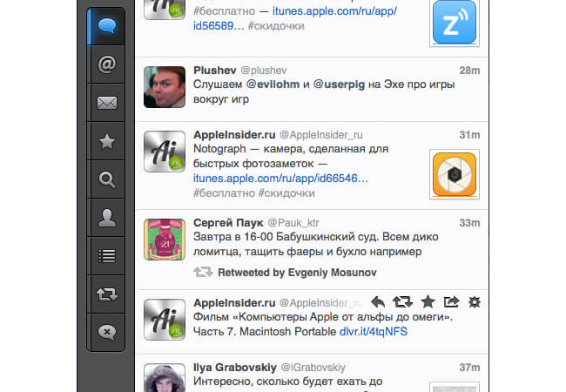Click the 33m timestamp on Сергей Паук tweet
The width and height of the screenshot is (566, 392).
469,223
